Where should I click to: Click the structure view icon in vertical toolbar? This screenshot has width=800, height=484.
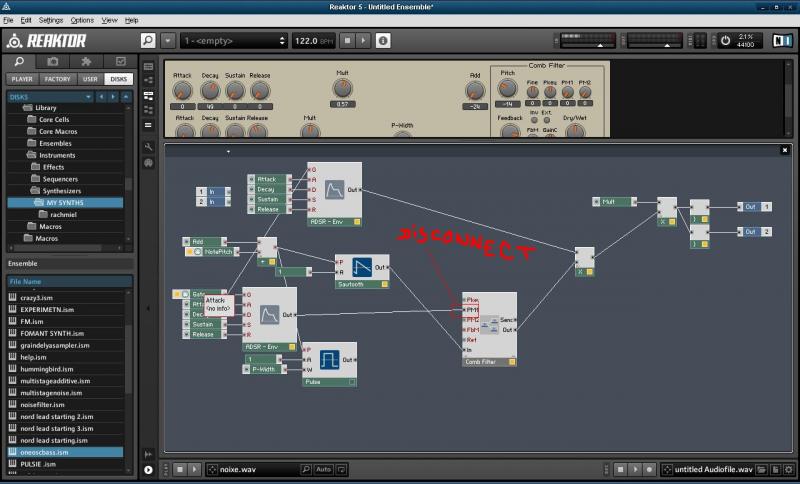pos(148,80)
